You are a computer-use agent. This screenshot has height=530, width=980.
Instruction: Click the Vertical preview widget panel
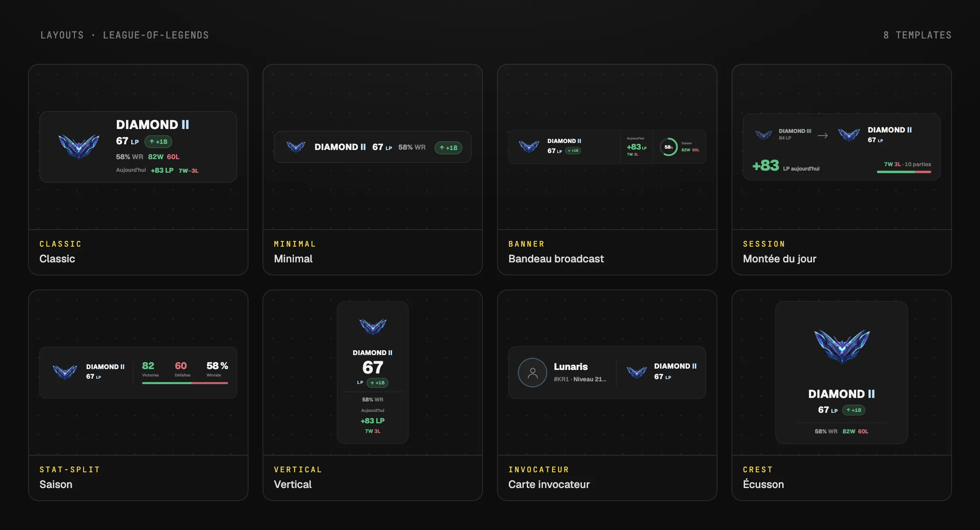point(373,373)
